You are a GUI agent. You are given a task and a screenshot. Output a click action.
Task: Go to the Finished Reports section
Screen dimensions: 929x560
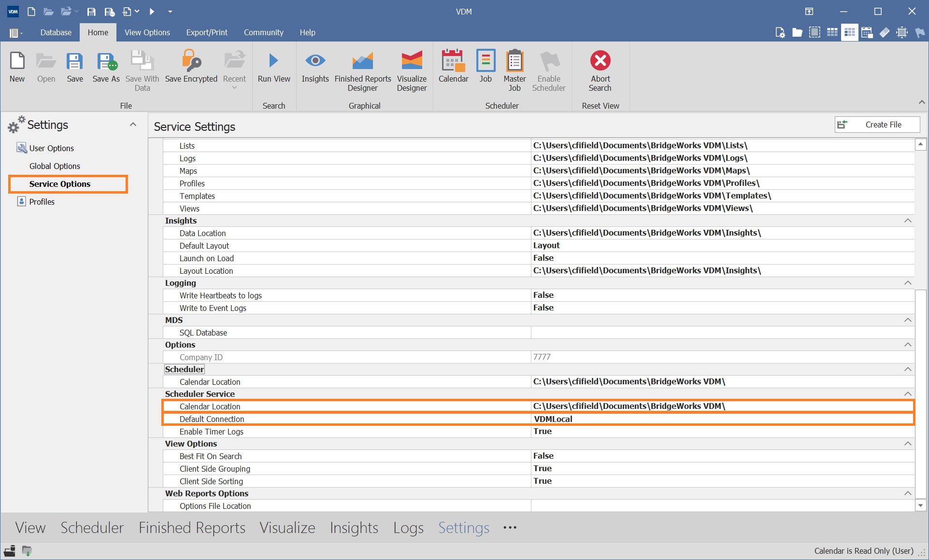(192, 528)
